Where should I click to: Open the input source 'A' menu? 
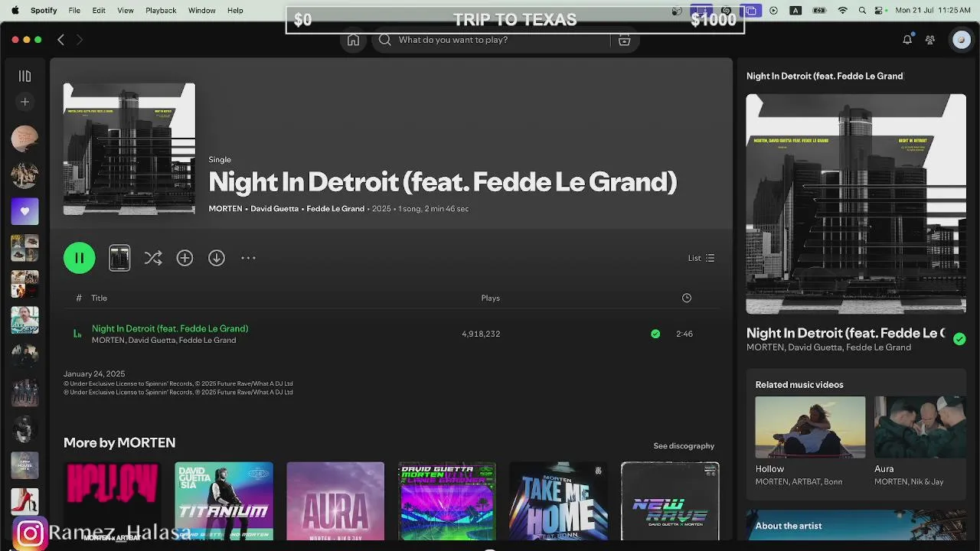point(795,10)
